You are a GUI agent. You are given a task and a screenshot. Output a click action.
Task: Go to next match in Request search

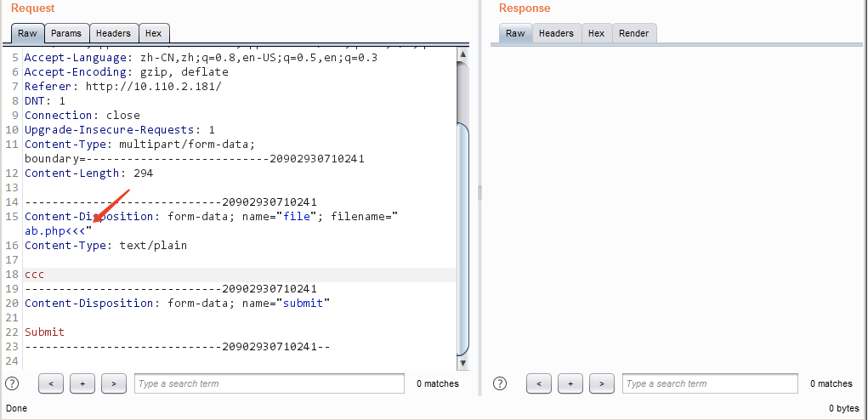tap(114, 383)
